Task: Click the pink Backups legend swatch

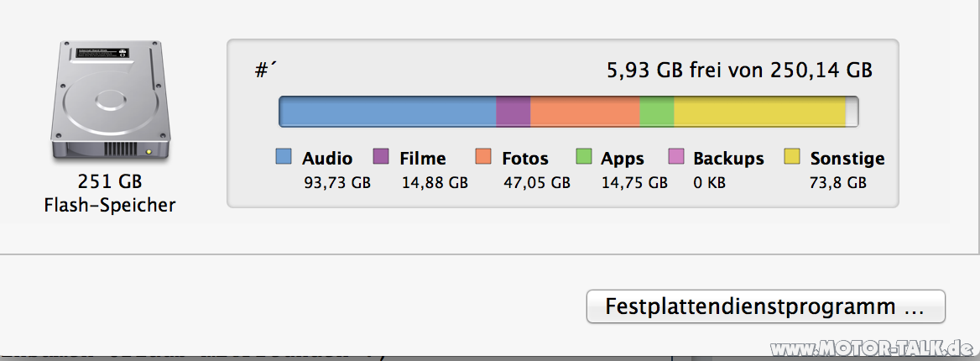Action: tap(676, 157)
